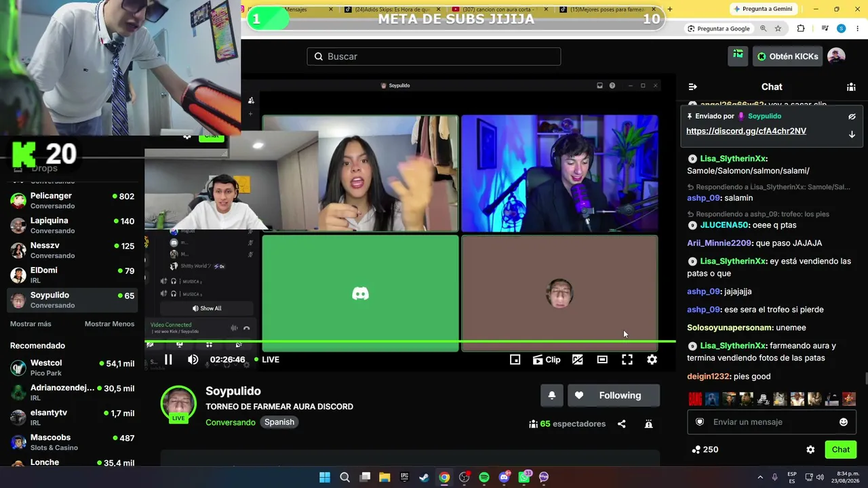The image size is (868, 488).
Task: Open the discord.gg/cfA4chr2NV link
Action: pyautogui.click(x=746, y=131)
